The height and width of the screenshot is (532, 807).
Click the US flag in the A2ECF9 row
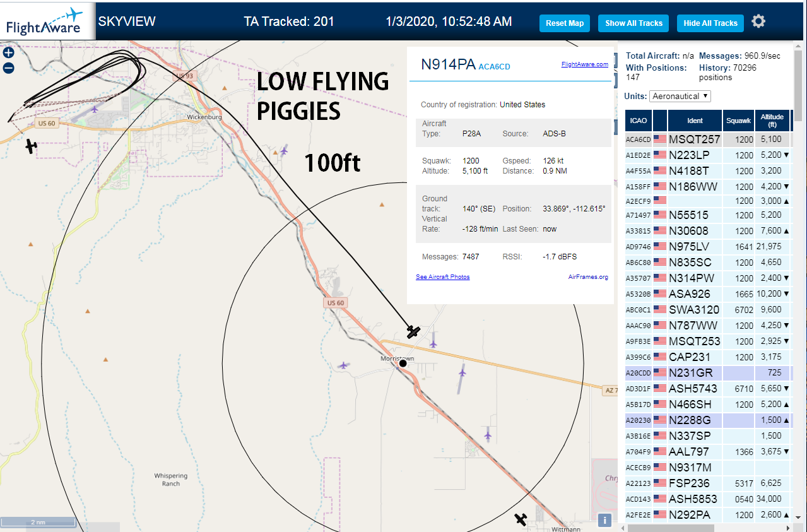pyautogui.click(x=660, y=201)
